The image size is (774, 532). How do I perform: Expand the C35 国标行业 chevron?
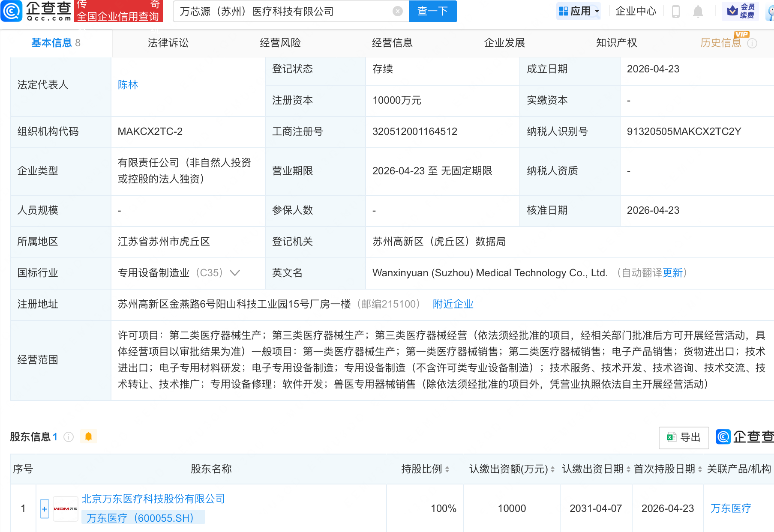pyautogui.click(x=235, y=273)
